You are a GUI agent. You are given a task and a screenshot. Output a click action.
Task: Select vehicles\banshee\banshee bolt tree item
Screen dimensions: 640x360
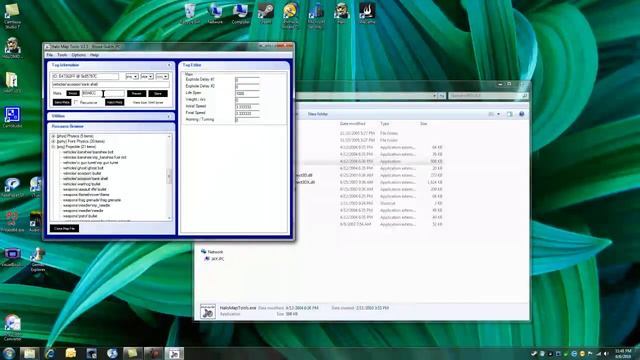[88, 152]
